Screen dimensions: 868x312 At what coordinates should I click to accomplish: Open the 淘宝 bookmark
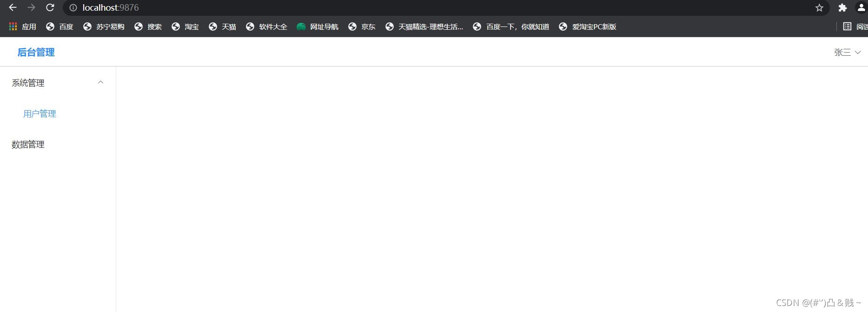(x=185, y=27)
